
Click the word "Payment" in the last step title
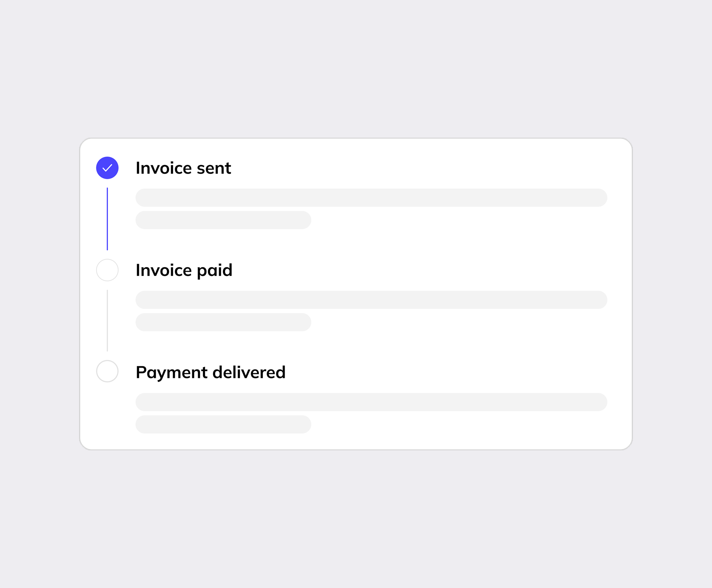(x=172, y=373)
